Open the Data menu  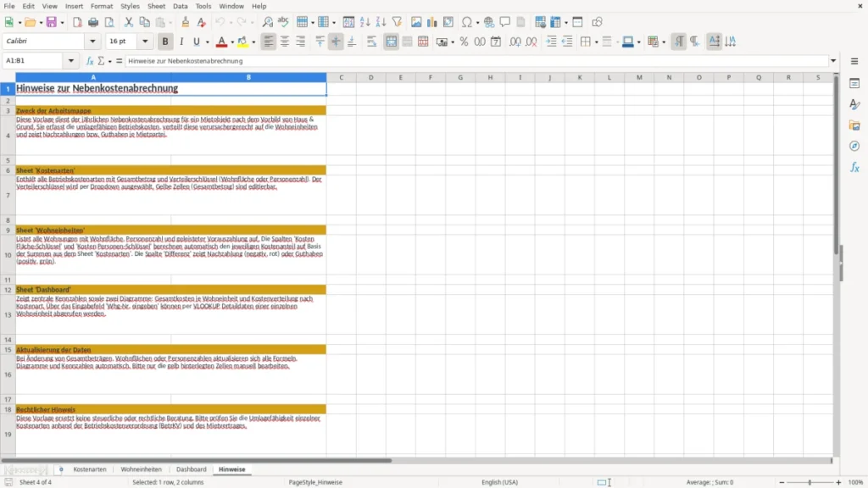click(x=180, y=6)
